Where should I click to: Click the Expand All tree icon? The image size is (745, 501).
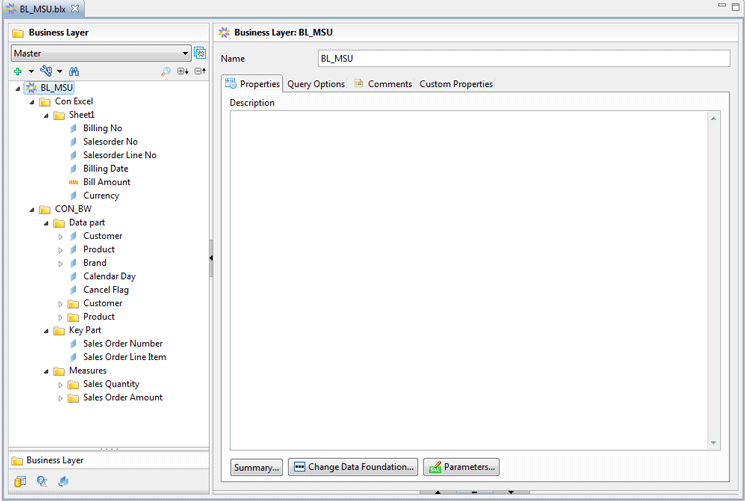point(182,71)
